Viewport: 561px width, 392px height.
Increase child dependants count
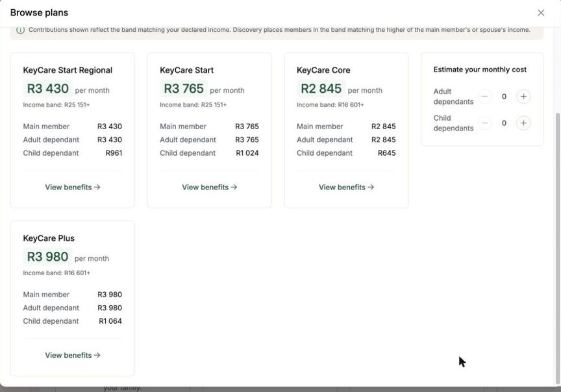tap(523, 123)
